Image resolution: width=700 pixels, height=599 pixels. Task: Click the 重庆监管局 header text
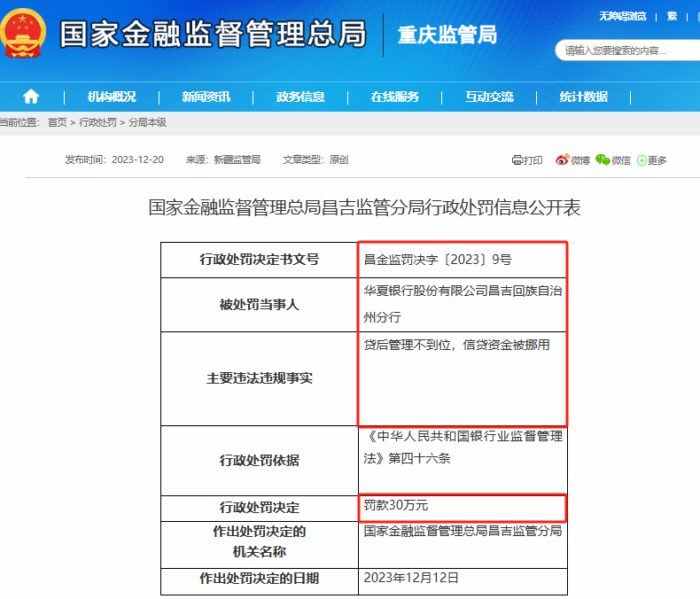(x=447, y=35)
